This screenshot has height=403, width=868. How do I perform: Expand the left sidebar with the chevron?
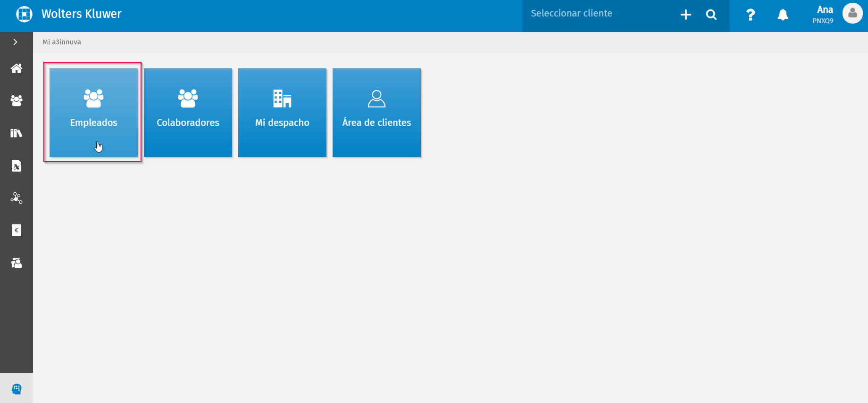tap(16, 42)
